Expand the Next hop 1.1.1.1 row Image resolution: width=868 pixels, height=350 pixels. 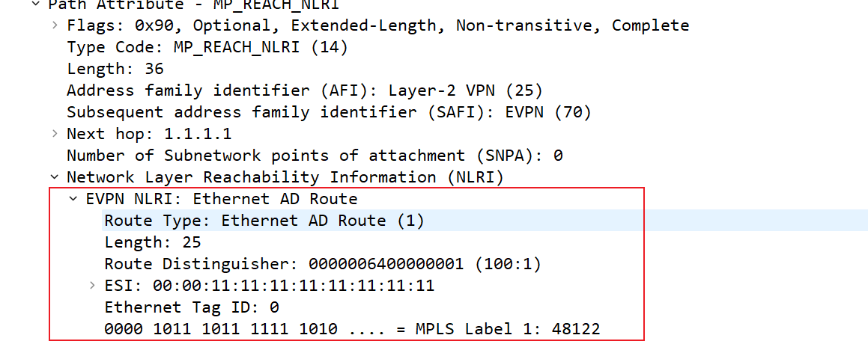pos(55,135)
